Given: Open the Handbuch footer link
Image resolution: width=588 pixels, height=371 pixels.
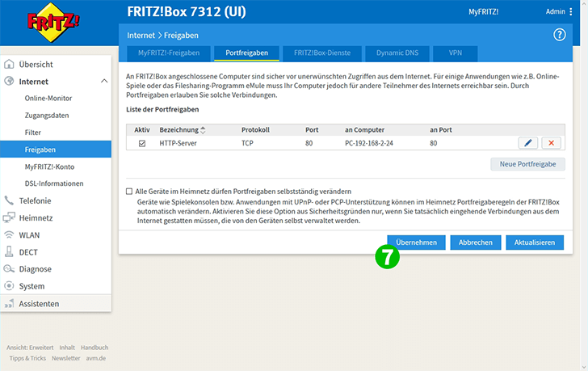Looking at the screenshot, I should point(94,348).
